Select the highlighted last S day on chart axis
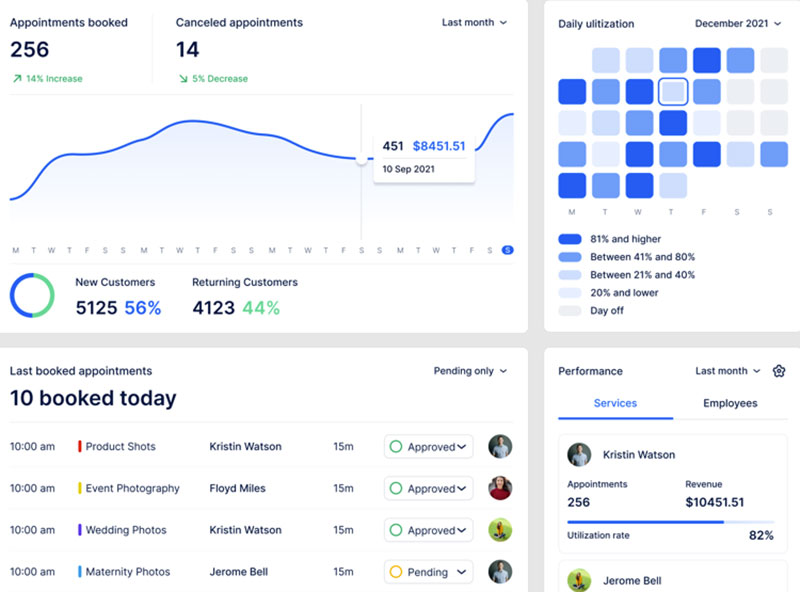The image size is (800, 592). (x=507, y=250)
